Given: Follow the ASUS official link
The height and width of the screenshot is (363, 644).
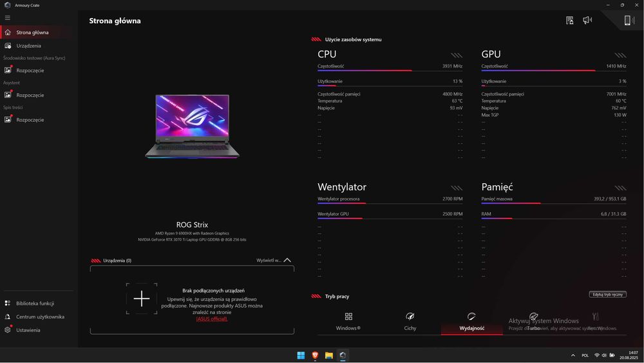Looking at the screenshot, I should 211,319.
